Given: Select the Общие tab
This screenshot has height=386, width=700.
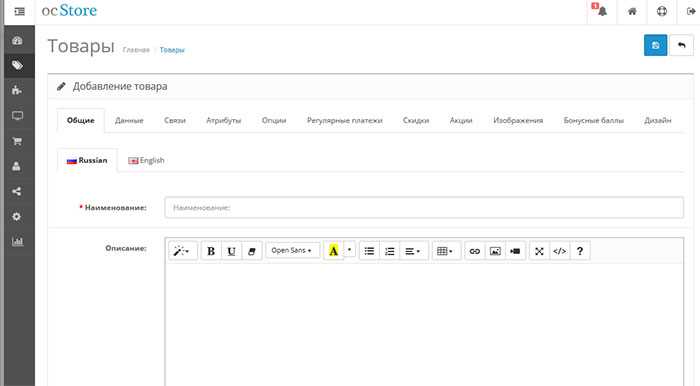Looking at the screenshot, I should (x=81, y=120).
